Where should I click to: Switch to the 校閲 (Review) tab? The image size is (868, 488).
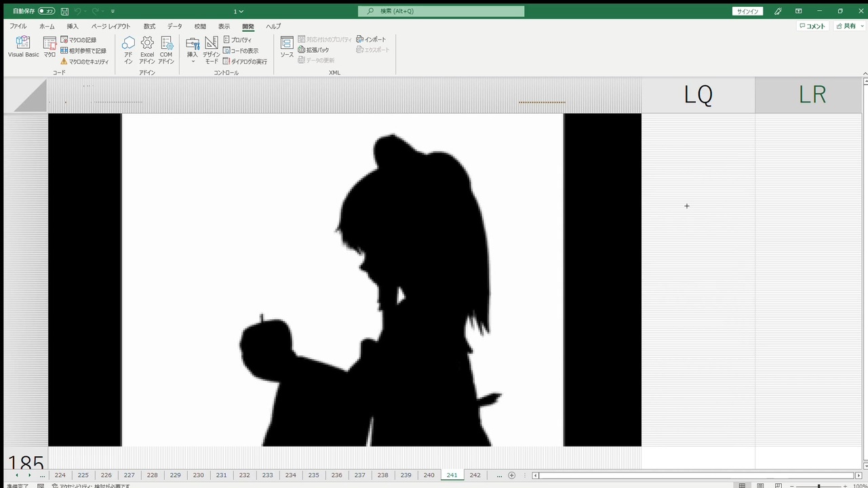(200, 26)
